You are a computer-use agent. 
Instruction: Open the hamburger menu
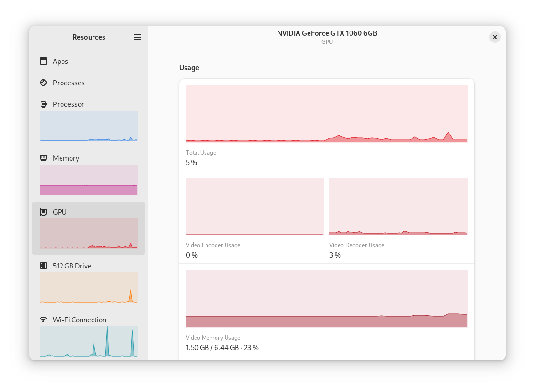click(x=137, y=37)
